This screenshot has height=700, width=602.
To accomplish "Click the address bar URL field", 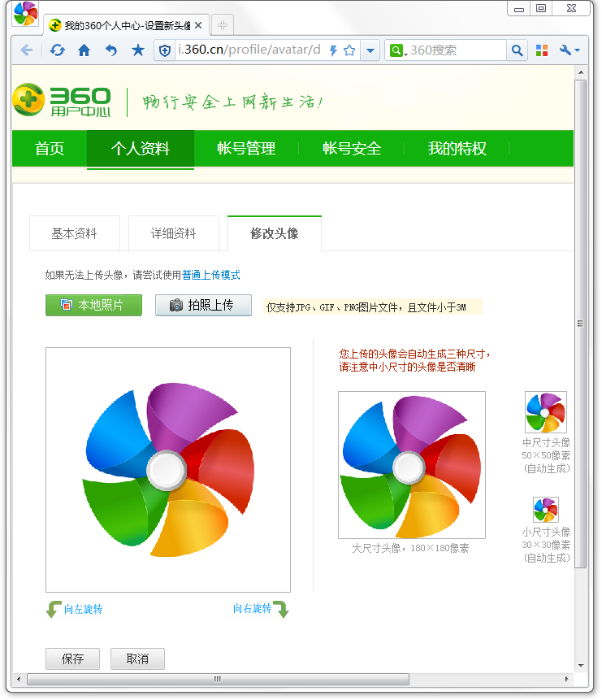I will [250, 50].
